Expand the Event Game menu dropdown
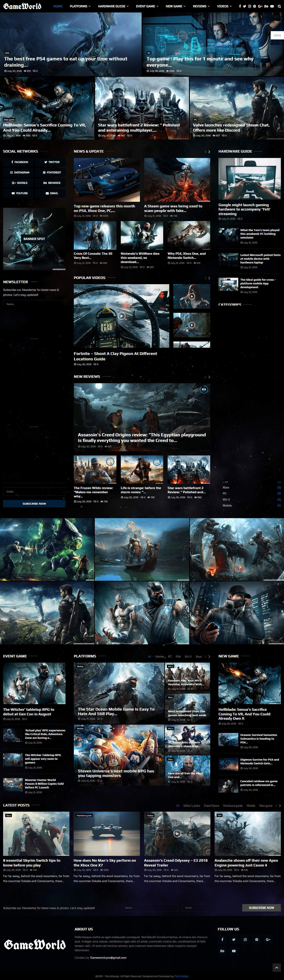Image resolution: width=284 pixels, height=980 pixels. [147, 6]
